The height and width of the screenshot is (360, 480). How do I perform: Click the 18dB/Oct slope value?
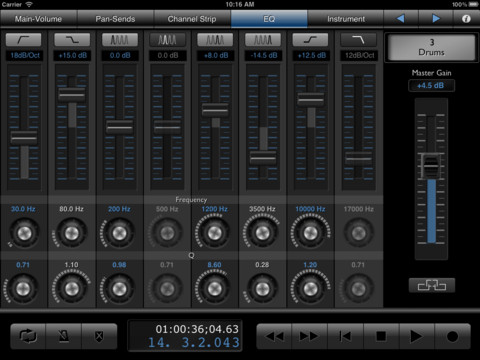coord(25,55)
